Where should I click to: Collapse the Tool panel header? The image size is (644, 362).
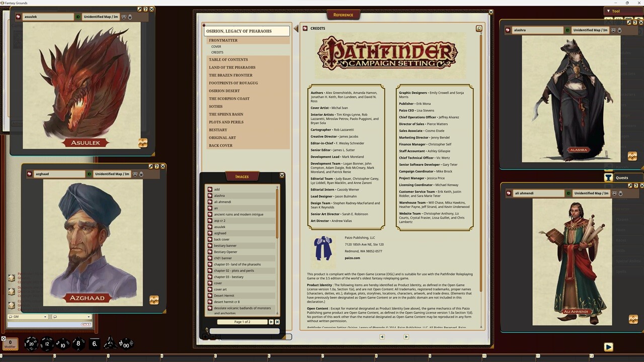click(609, 11)
